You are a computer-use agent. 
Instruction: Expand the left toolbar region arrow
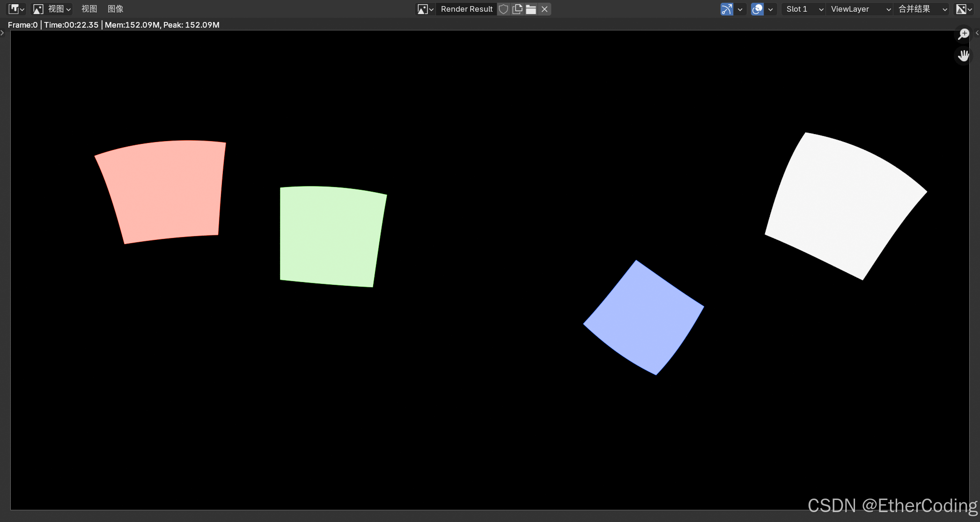tap(2, 33)
